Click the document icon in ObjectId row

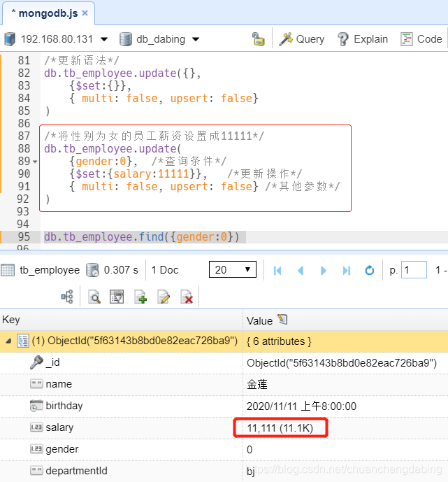[x=23, y=341]
